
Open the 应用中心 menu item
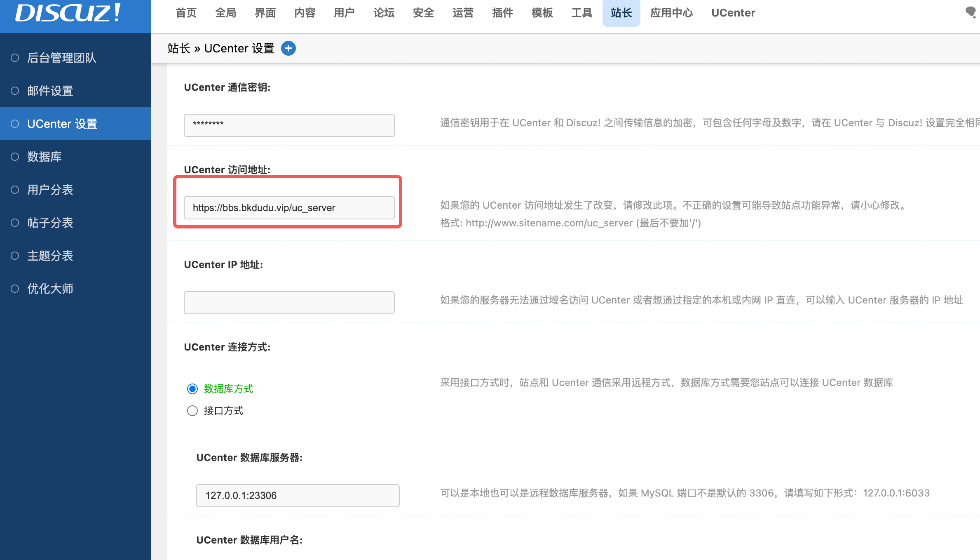[x=671, y=13]
